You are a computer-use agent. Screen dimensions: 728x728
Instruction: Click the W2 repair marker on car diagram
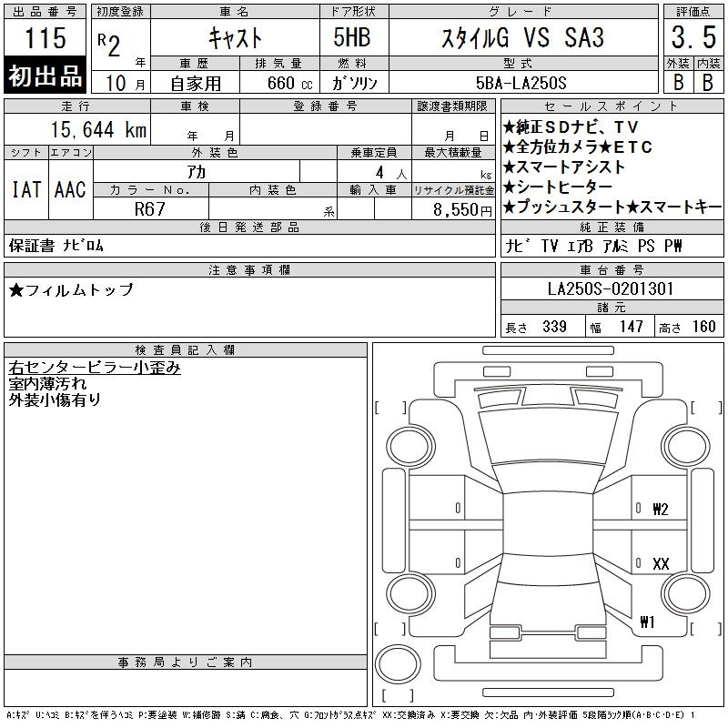(x=661, y=510)
